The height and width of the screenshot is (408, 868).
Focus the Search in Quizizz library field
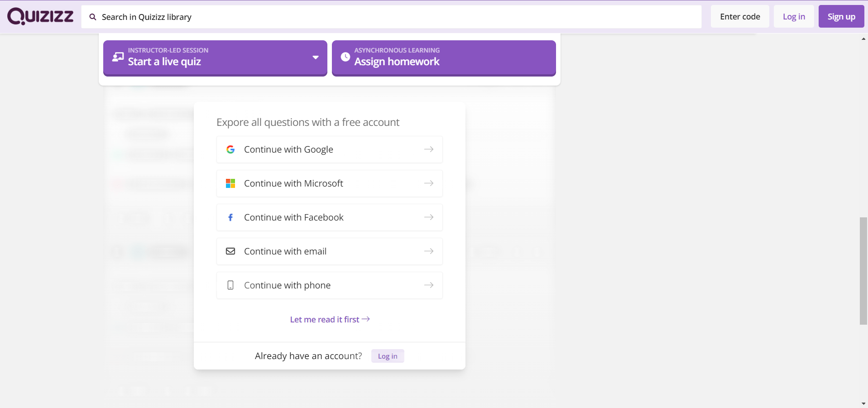point(391,17)
